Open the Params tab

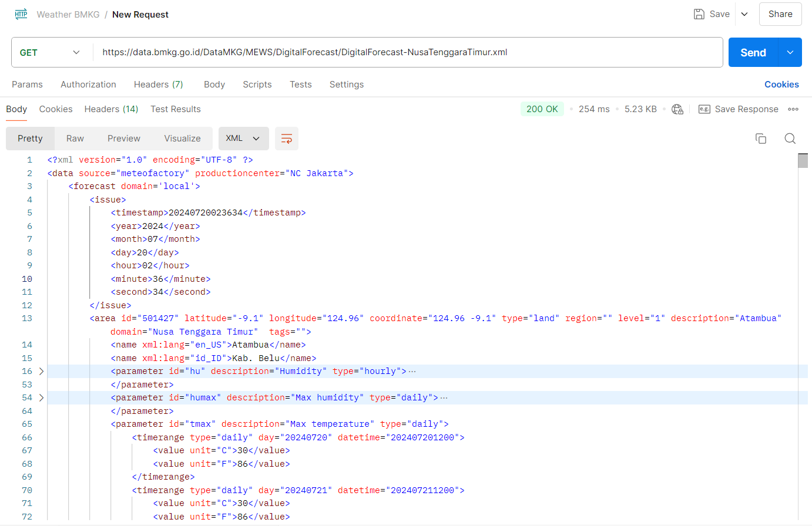tap(27, 85)
